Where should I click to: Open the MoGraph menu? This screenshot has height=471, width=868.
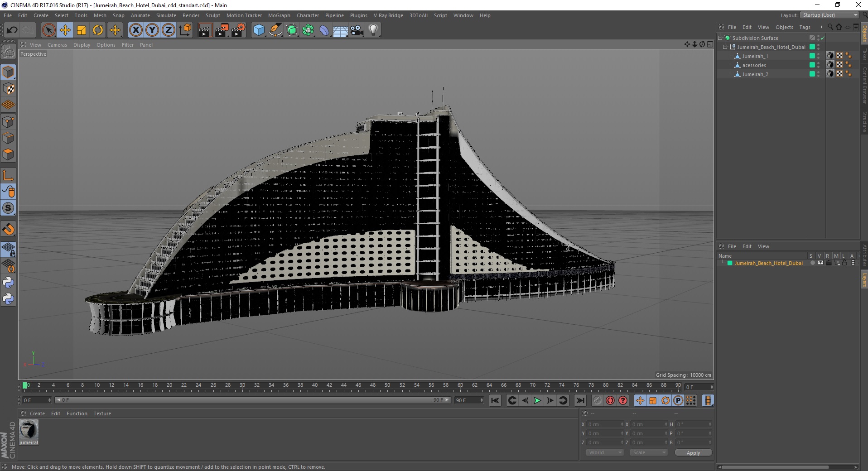pyautogui.click(x=279, y=15)
